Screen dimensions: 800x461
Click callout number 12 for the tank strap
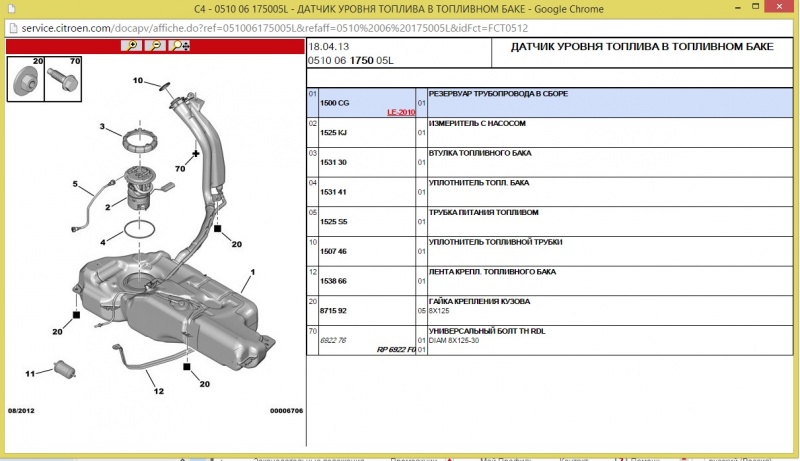point(158,391)
